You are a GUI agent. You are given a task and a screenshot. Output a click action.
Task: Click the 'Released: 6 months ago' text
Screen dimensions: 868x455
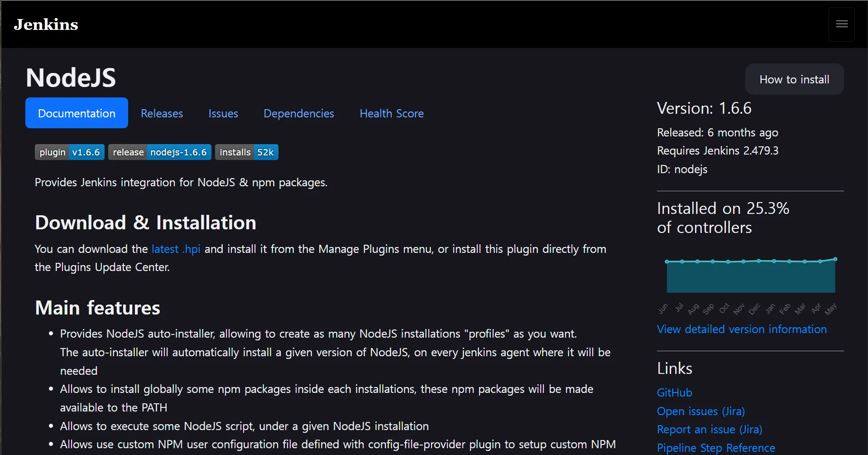pyautogui.click(x=718, y=132)
